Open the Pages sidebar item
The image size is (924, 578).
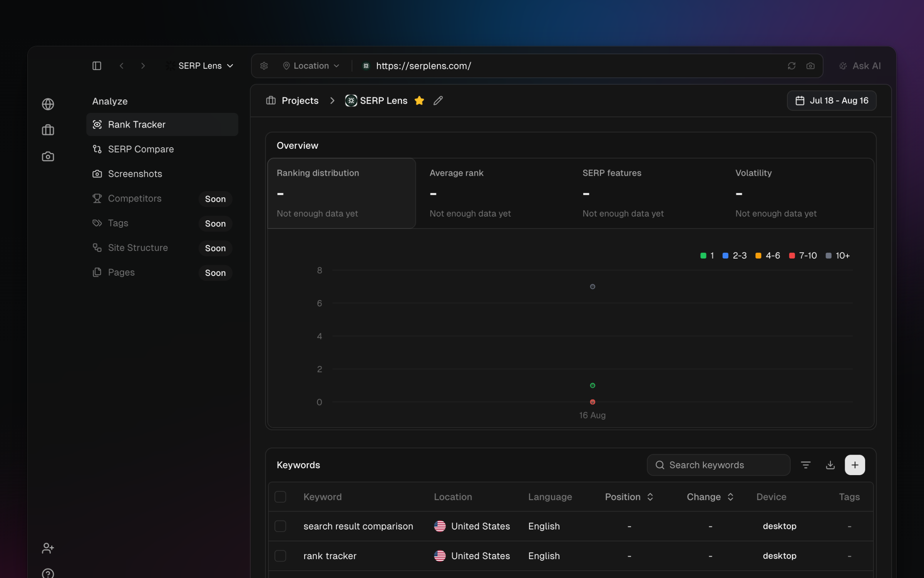162,272
